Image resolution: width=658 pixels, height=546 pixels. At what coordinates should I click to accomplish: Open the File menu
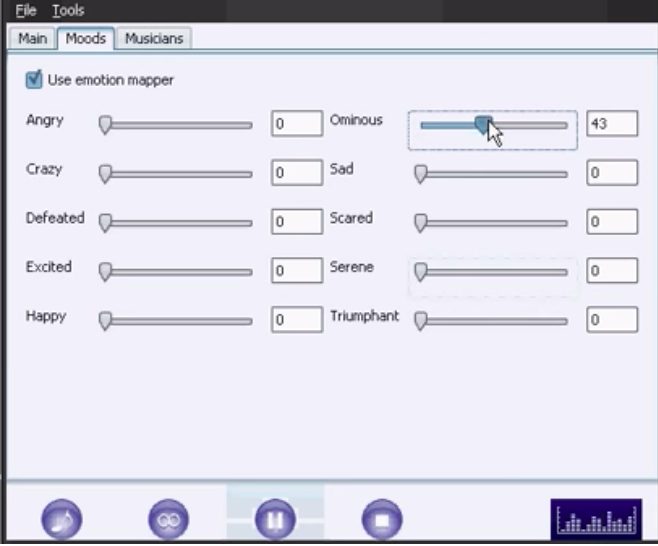26,10
